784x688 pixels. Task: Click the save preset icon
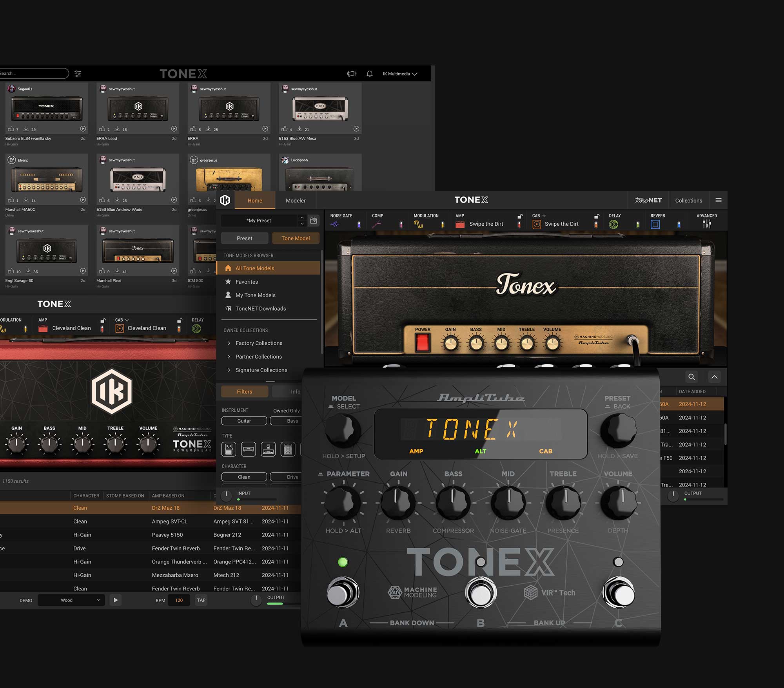pos(314,221)
